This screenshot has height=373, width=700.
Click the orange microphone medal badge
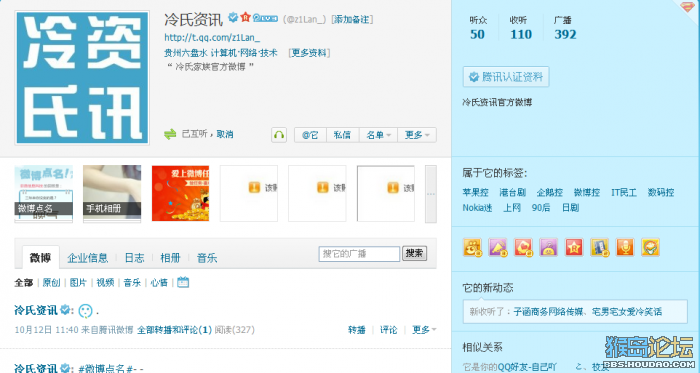pos(625,247)
